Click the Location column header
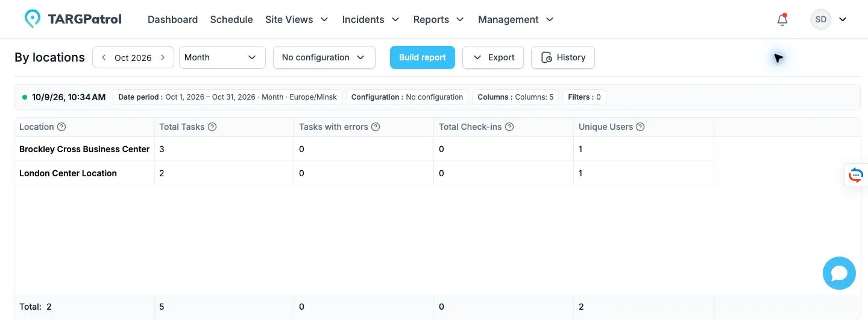The width and height of the screenshot is (868, 326). 84,127
